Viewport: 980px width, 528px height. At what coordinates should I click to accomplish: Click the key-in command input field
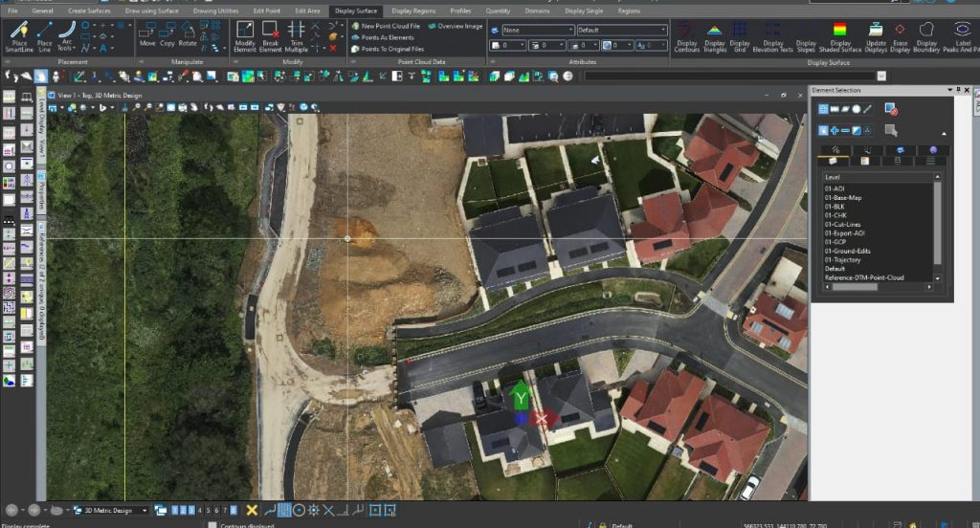pos(730,77)
